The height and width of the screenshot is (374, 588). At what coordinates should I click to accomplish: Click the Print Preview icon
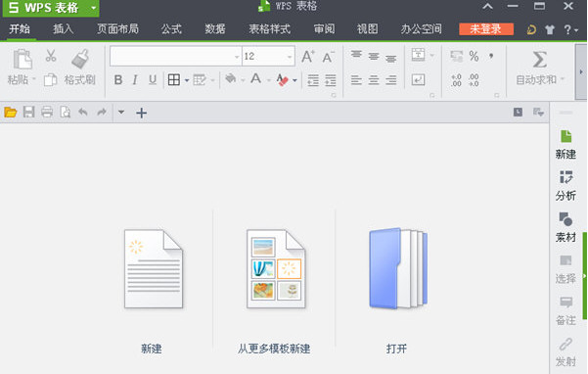66,112
